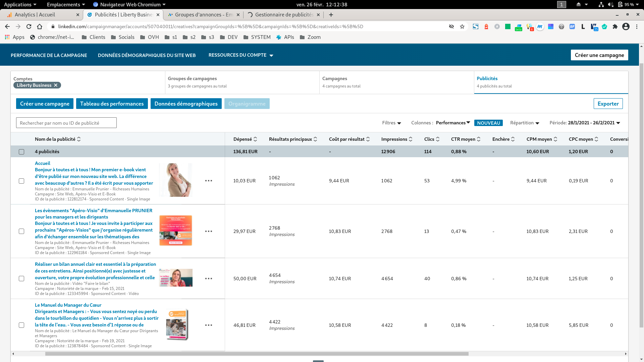Screen dimensions: 644x362
Task: Sort by CTR moyen column
Action: click(466, 139)
